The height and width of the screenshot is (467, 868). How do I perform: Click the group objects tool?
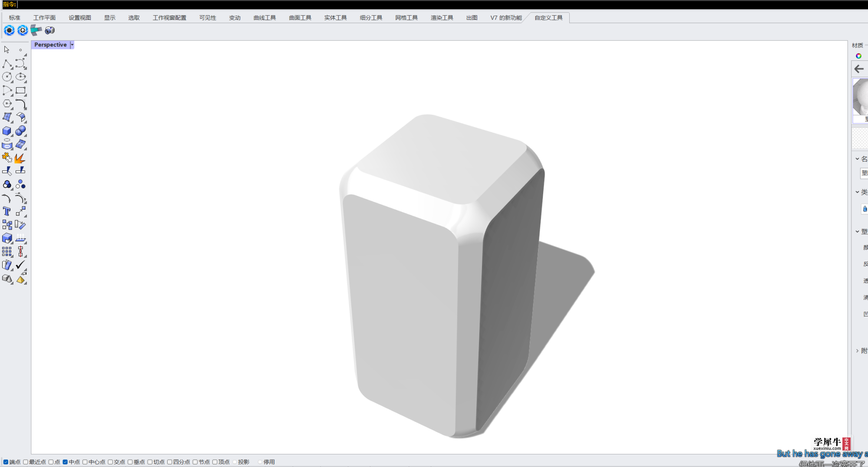(x=7, y=184)
